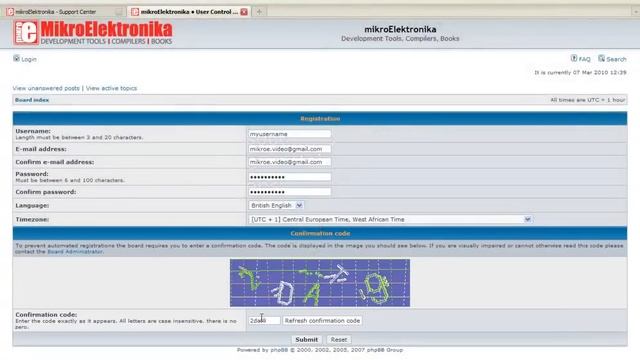This screenshot has height=360, width=640.
Task: Go to Board index
Action: click(32, 100)
